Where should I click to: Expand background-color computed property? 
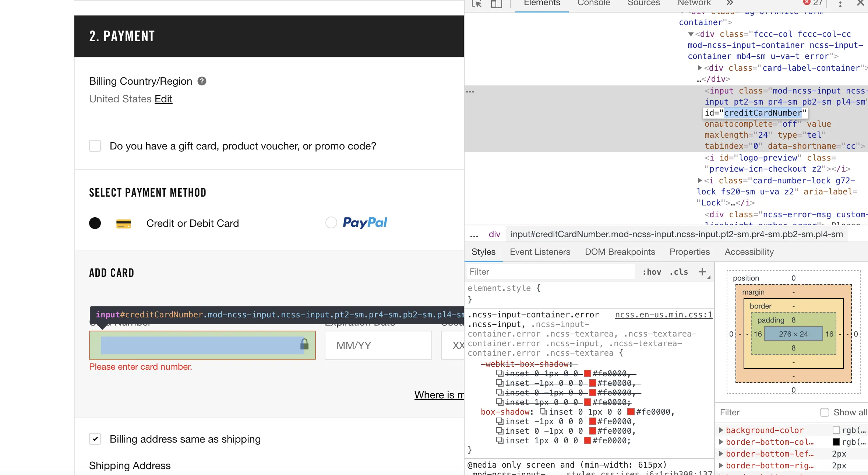coord(721,430)
